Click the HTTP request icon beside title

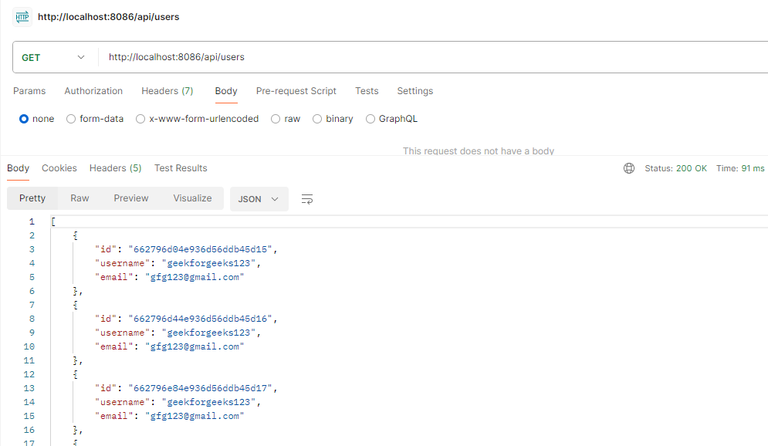[22, 17]
